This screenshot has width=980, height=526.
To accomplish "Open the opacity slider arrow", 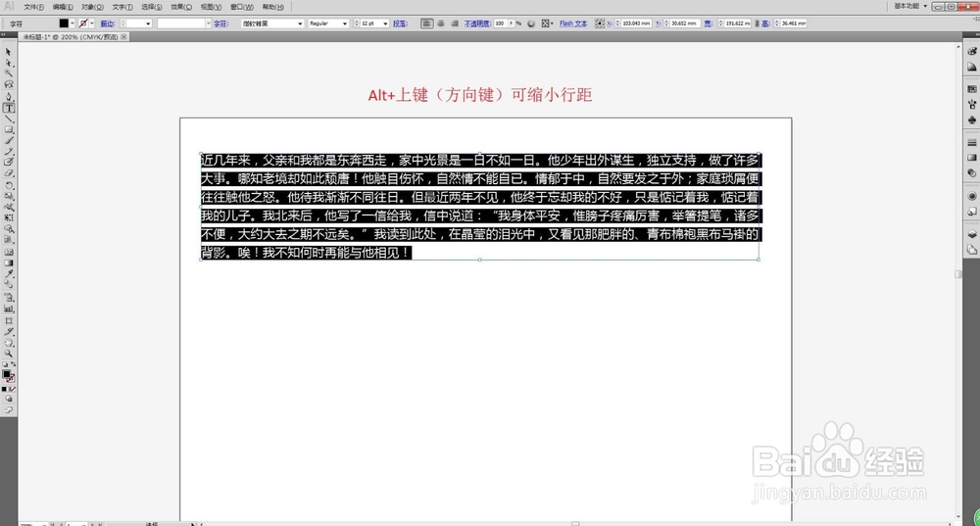I will 512,24.
